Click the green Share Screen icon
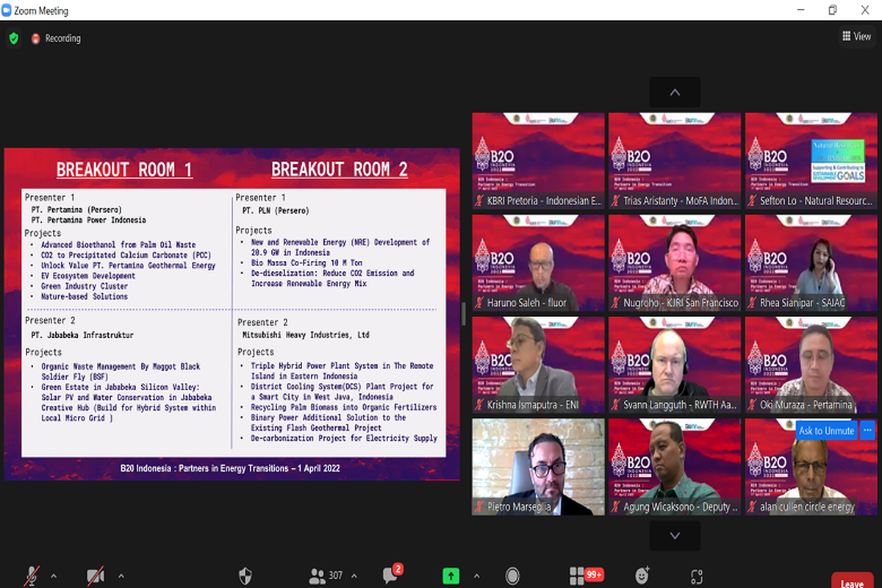The height and width of the screenshot is (588, 882). 451,576
